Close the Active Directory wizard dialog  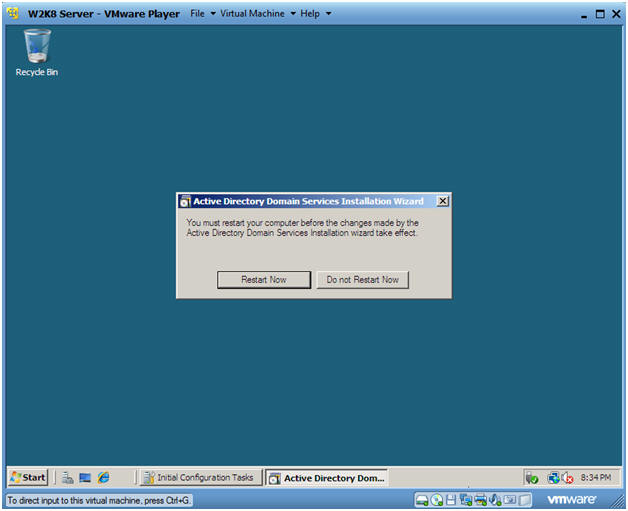pos(442,201)
